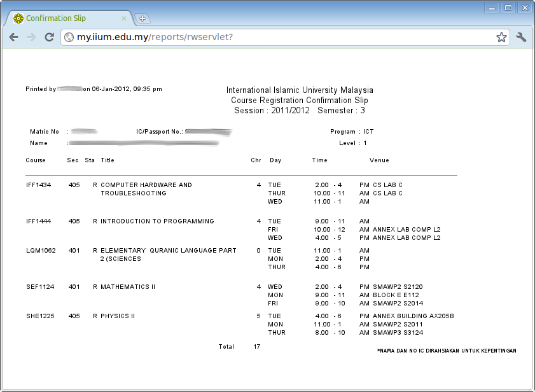Click course code IFF1444
Viewport: 535px width, 392px height.
(39, 221)
